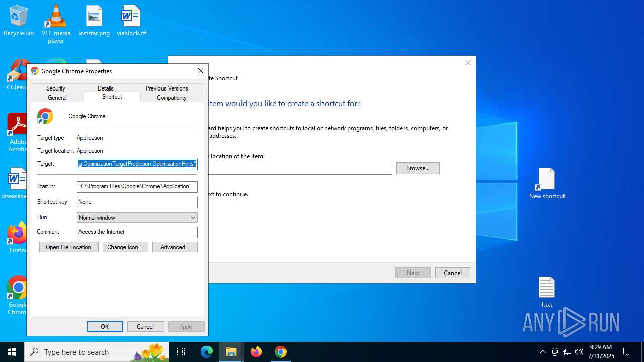
Task: Click the Target input field
Action: pos(137,164)
